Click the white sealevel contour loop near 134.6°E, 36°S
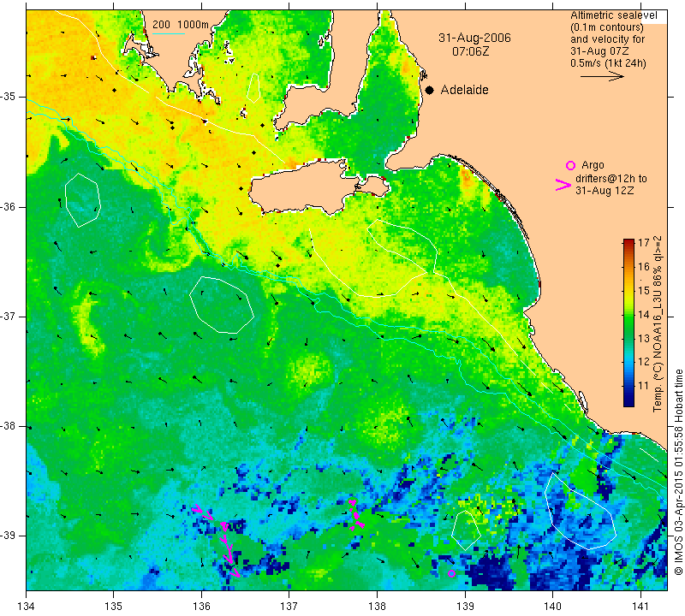685x616 pixels. 82,200
